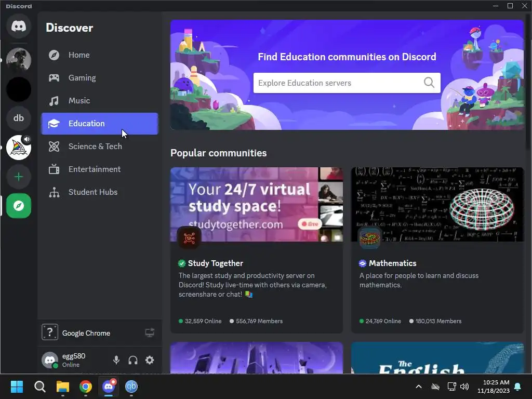
Task: Click Study Together verified badge
Action: pyautogui.click(x=182, y=263)
